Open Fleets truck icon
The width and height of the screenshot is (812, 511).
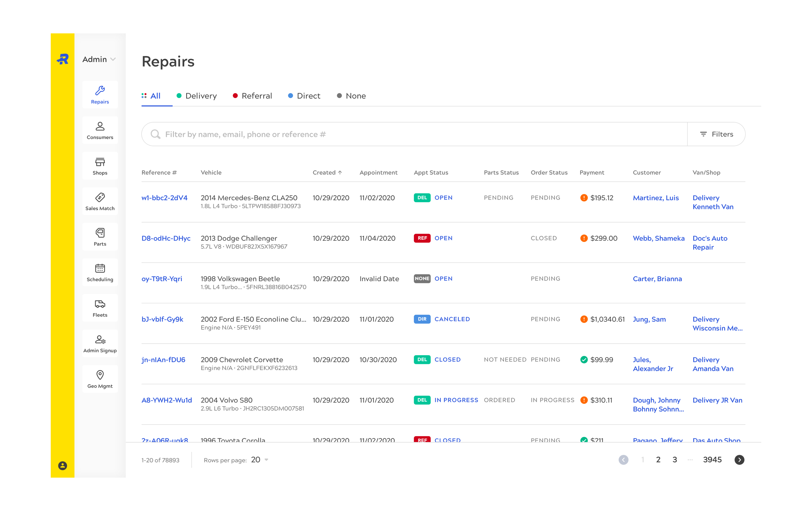[x=100, y=308]
